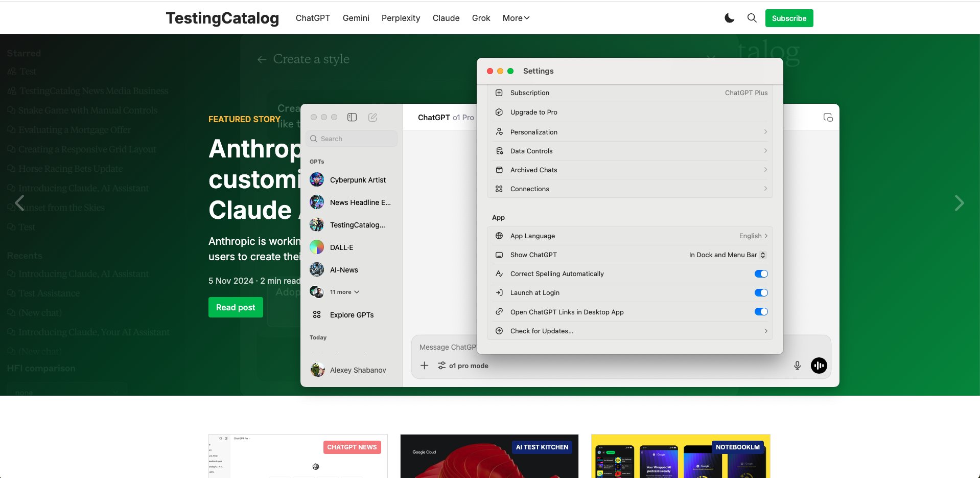Click the Open ChatGPT Links link icon
Screen dimensions: 980x478
pyautogui.click(x=499, y=311)
